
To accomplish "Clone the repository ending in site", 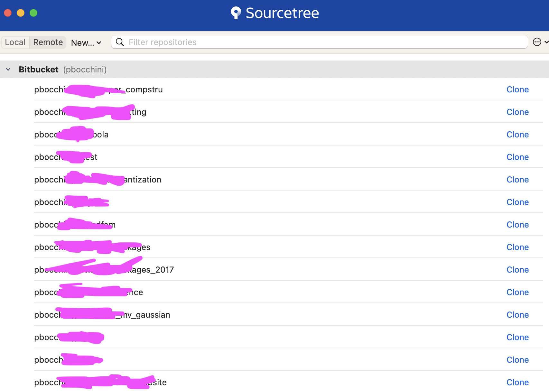I will pyautogui.click(x=517, y=382).
